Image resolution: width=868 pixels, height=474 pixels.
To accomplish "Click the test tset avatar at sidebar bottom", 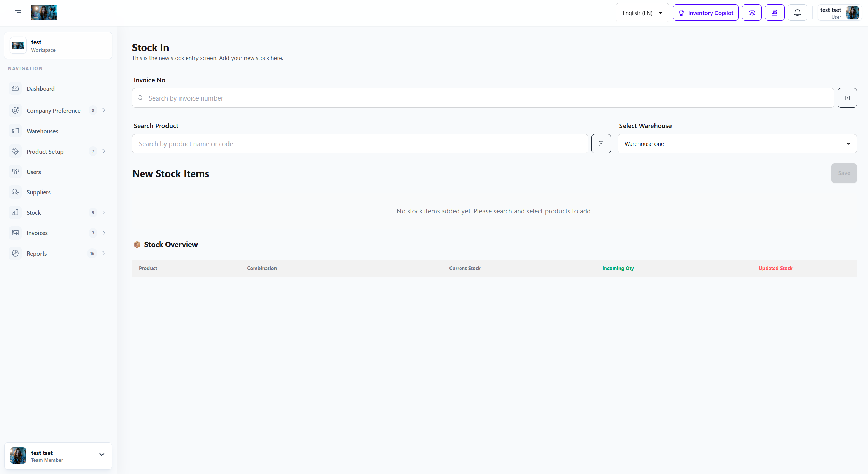I will tap(18, 456).
